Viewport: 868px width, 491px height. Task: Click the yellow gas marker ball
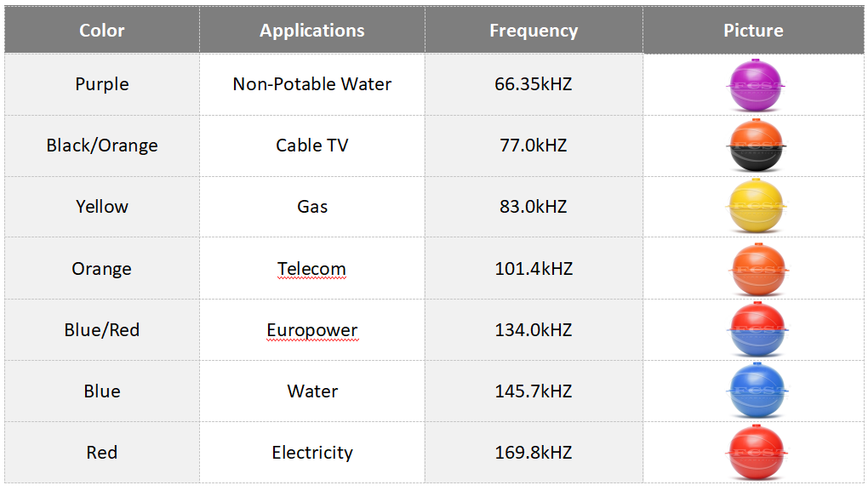(756, 207)
